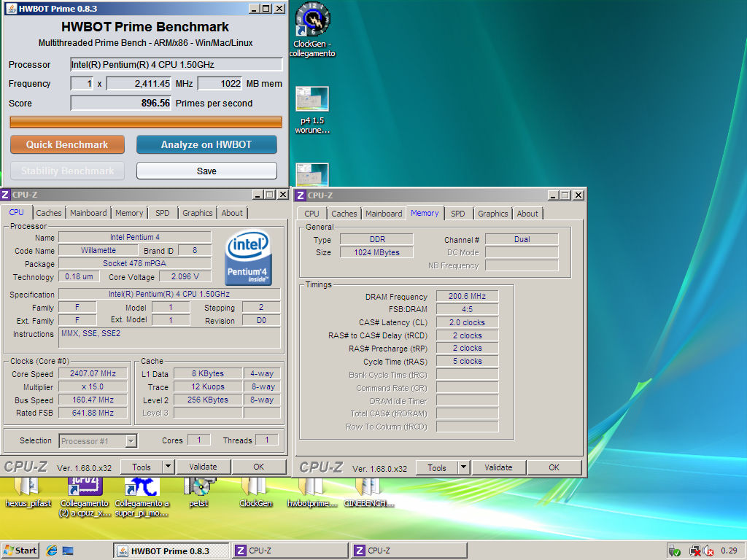
Task: Launch Internet Explorer from quick launch
Action: (52, 551)
